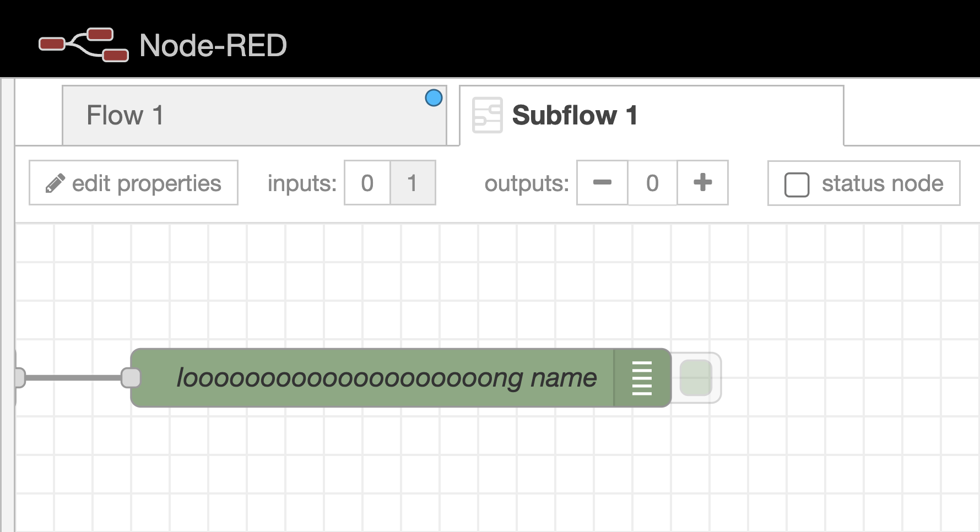This screenshot has width=980, height=532.
Task: Click the minus icon to remove an output
Action: click(602, 183)
